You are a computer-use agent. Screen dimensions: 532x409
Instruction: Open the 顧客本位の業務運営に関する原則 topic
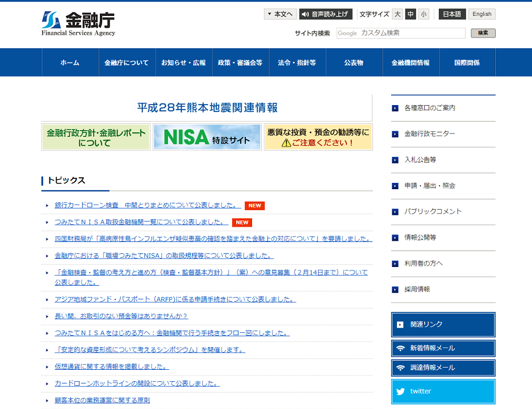[102, 400]
